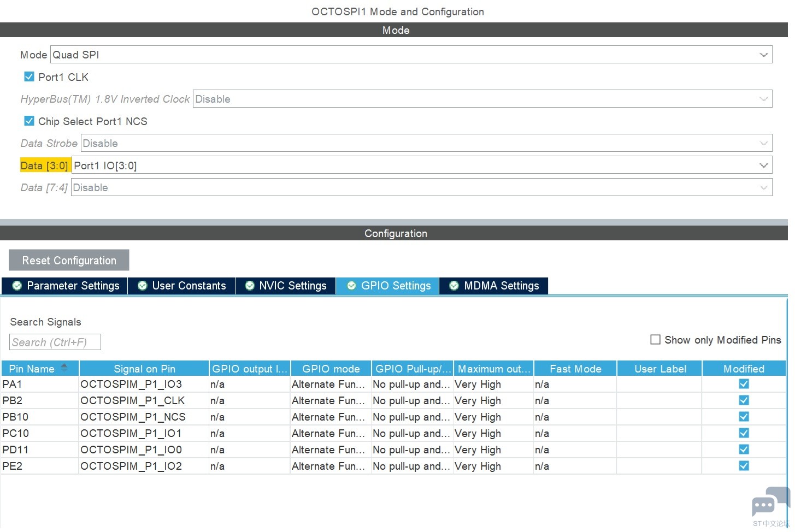Click the OCTOSPIM_P1_NCS signal cell
Image resolution: width=795 pixels, height=532 pixels.
[144, 417]
